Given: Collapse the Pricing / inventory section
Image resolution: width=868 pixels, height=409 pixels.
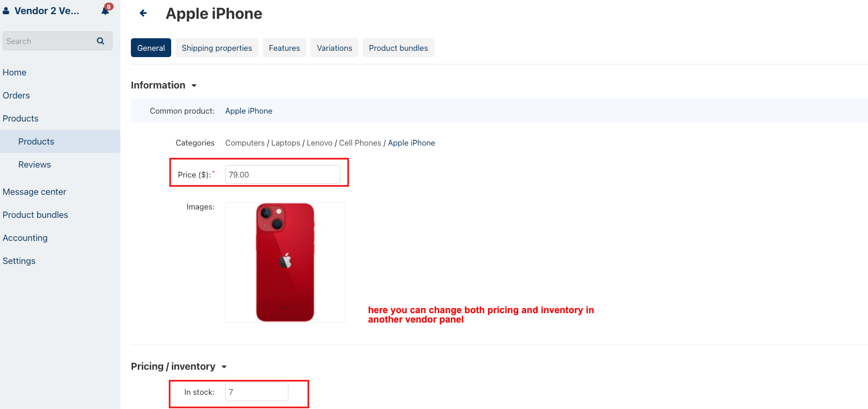Looking at the screenshot, I should click(224, 367).
